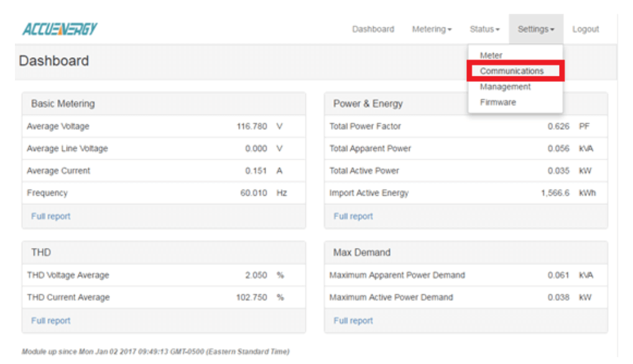Click the Basic Metering panel header
This screenshot has height=364, width=633.
[164, 104]
